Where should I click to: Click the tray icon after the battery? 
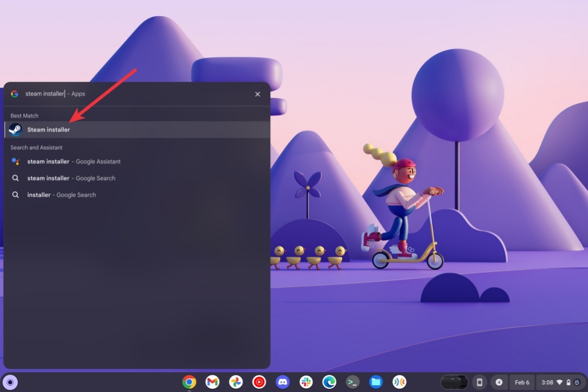[577, 382]
